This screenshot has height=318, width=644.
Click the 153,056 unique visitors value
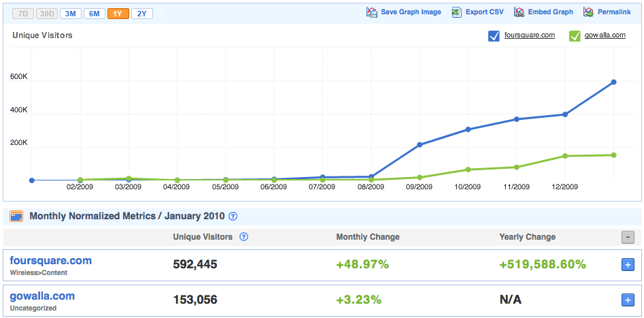point(195,300)
